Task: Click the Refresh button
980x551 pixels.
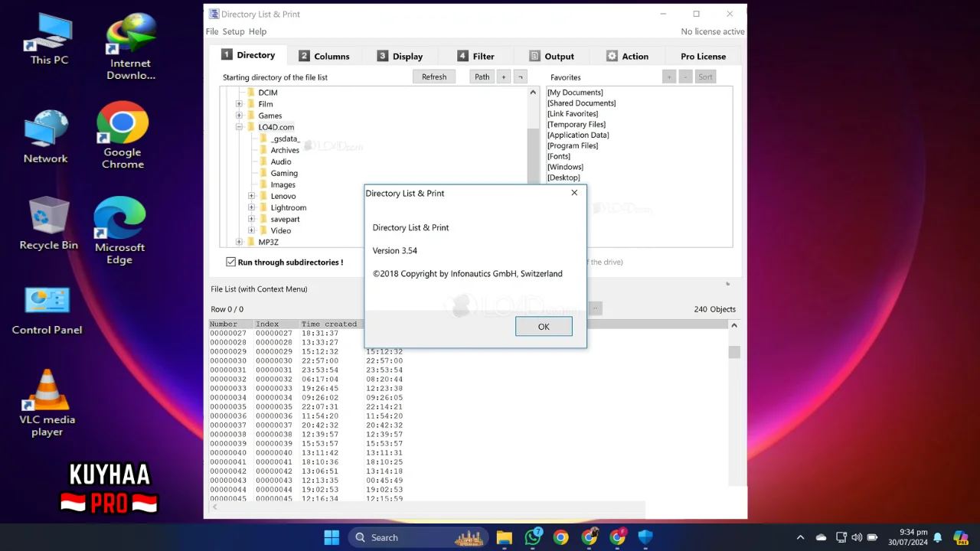Action: click(x=434, y=77)
